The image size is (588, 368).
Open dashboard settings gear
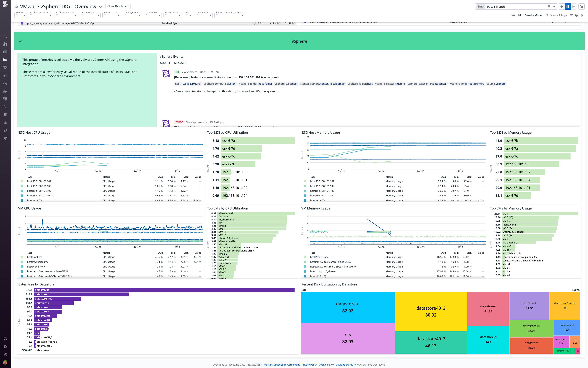[x=582, y=15]
